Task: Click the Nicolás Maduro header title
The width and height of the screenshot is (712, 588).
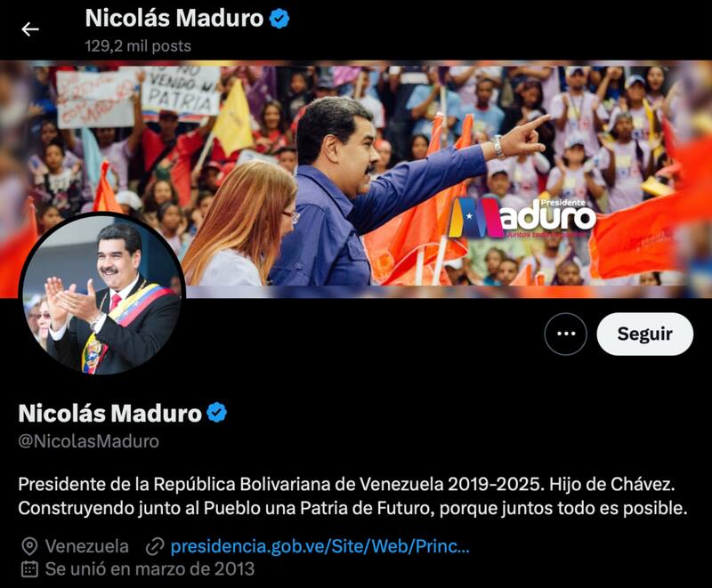Action: coord(174,19)
